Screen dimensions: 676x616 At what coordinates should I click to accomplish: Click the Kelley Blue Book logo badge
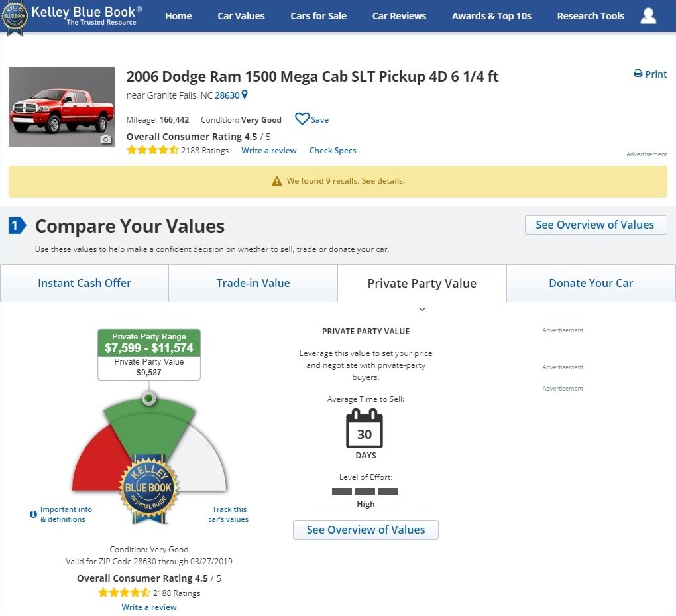point(15,17)
